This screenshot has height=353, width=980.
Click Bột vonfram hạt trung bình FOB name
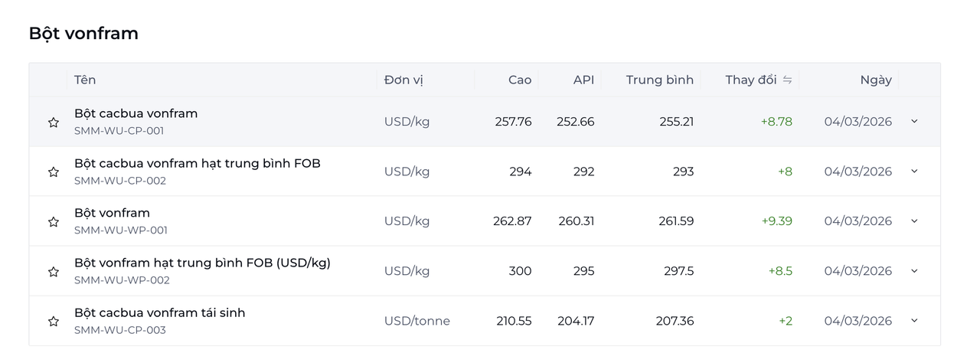[x=202, y=263]
